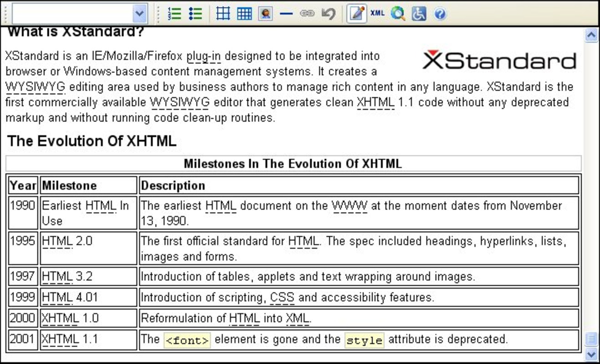Click the 'HTML 2.0' cell

tap(88, 248)
